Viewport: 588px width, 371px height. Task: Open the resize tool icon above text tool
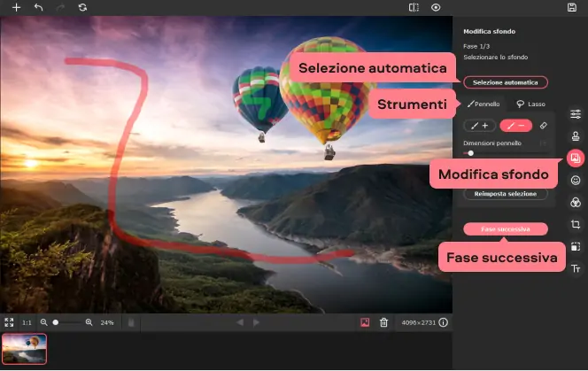tap(576, 246)
